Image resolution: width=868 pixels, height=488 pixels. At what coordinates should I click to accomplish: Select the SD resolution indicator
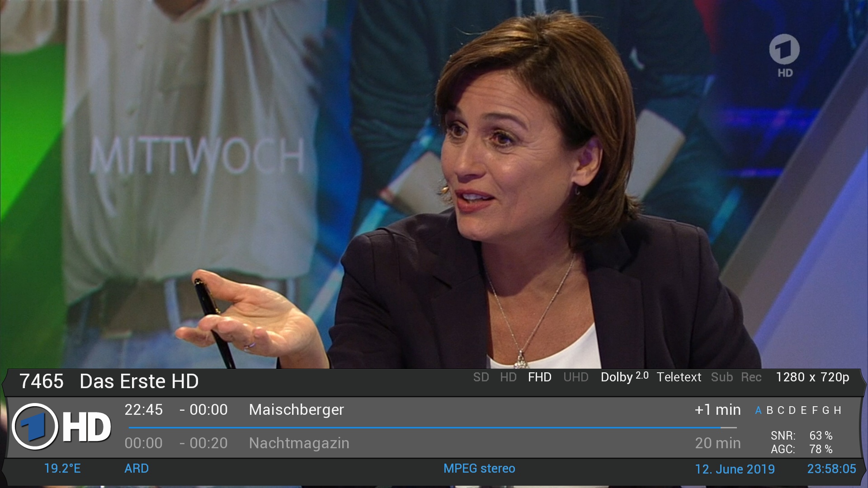[481, 377]
